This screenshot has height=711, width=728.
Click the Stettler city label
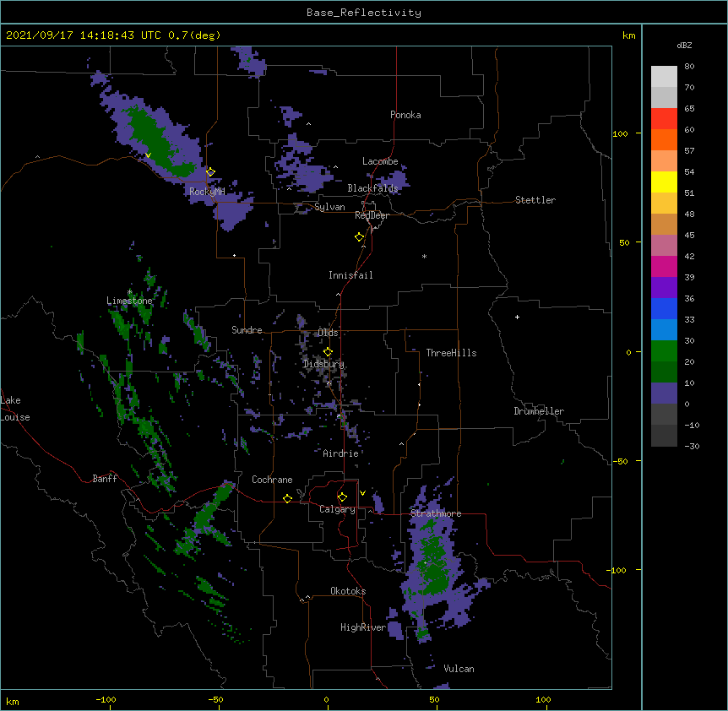coord(535,200)
